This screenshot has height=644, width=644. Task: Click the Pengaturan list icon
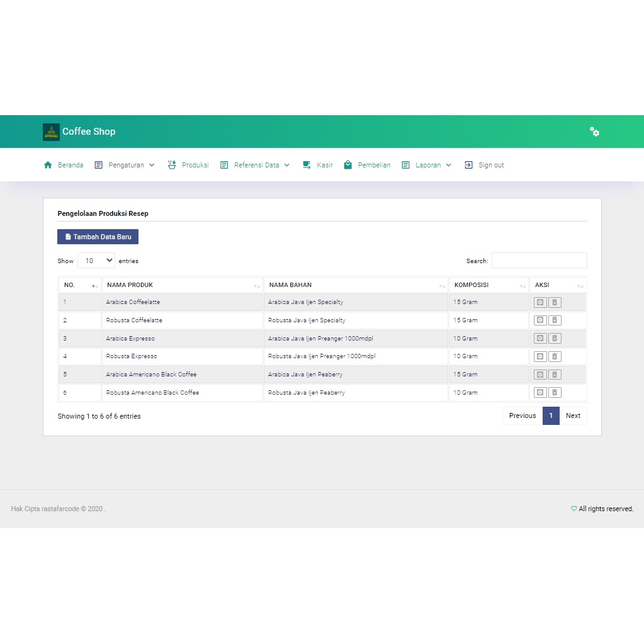99,165
